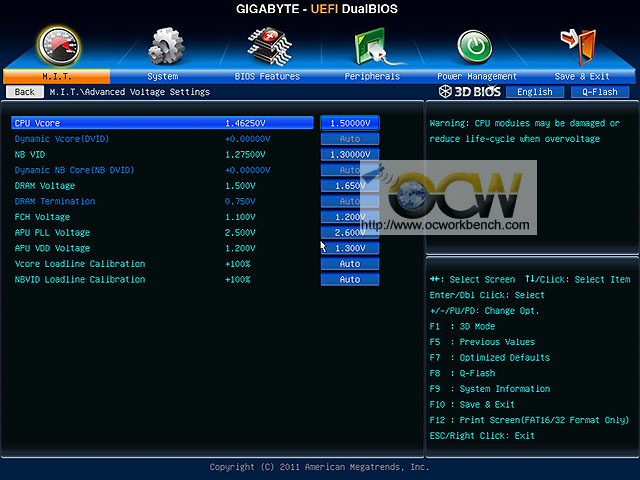Open DRAM Voltage 1.650V value box

point(350,186)
